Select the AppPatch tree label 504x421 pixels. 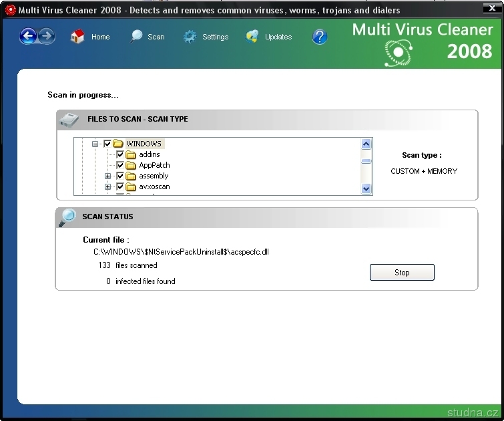pyautogui.click(x=154, y=165)
